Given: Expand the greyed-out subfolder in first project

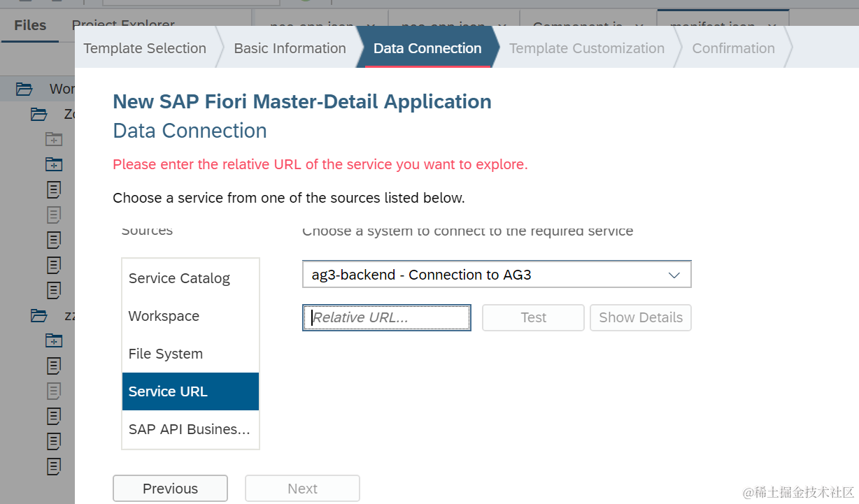Looking at the screenshot, I should [54, 139].
